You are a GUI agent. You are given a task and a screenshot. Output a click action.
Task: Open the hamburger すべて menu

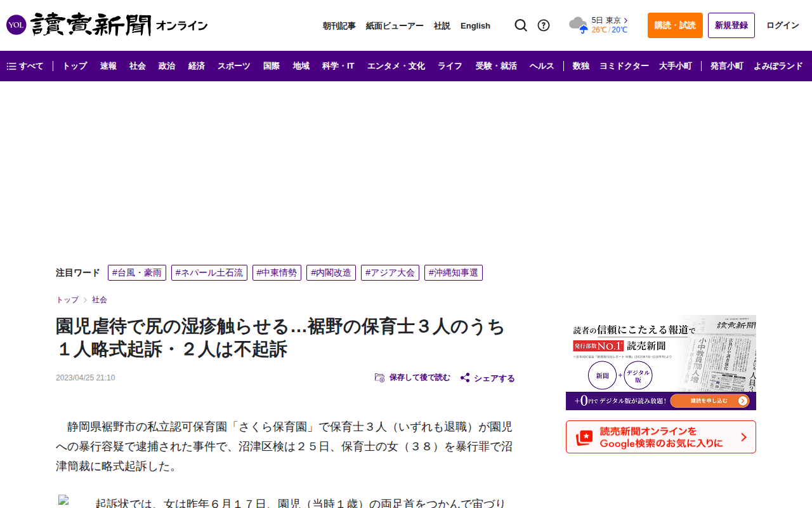(25, 66)
